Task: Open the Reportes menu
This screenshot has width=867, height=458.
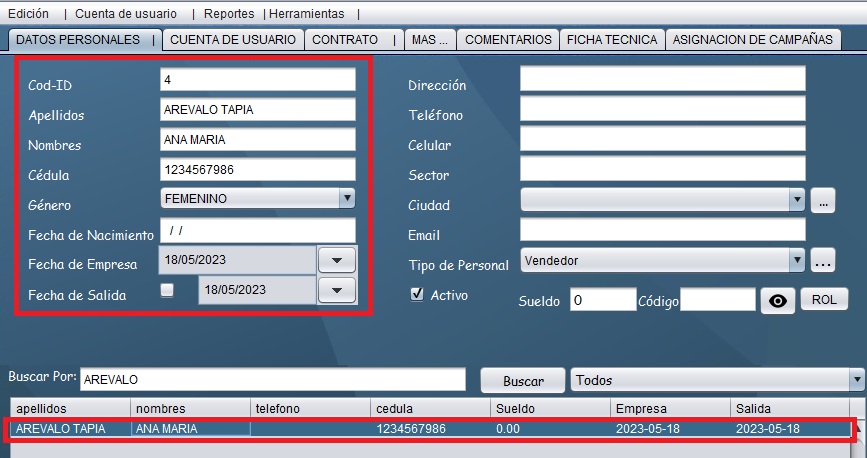Action: pyautogui.click(x=229, y=14)
